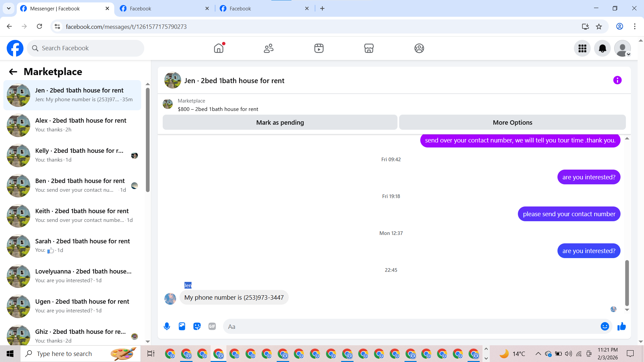Viewport: 644px width, 362px height.
Task: Open the GIF picker
Action: (x=212, y=326)
